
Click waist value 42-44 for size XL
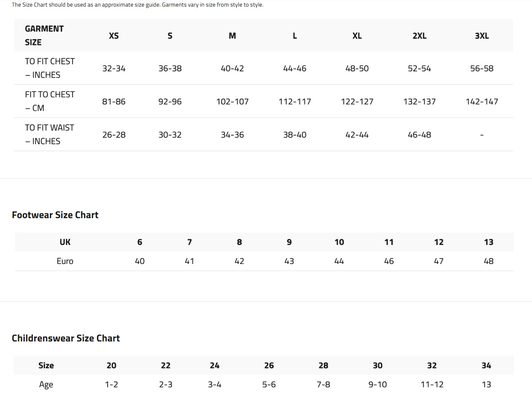(x=357, y=135)
